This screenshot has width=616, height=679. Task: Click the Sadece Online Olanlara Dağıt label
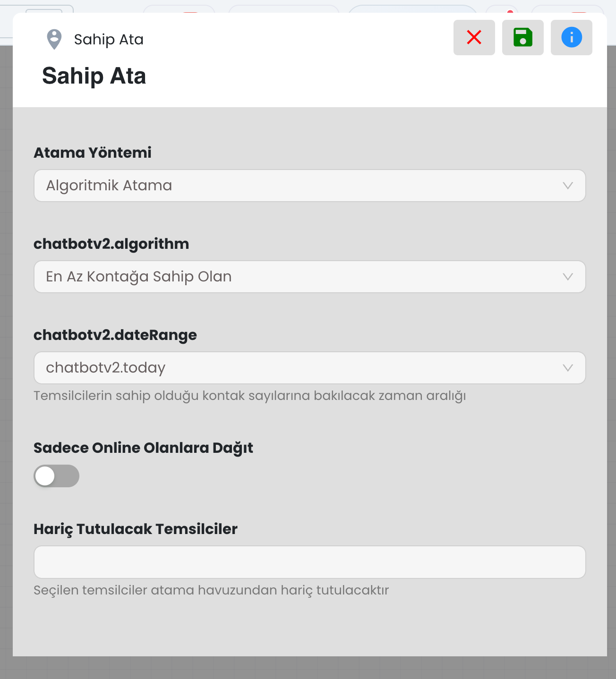click(143, 448)
